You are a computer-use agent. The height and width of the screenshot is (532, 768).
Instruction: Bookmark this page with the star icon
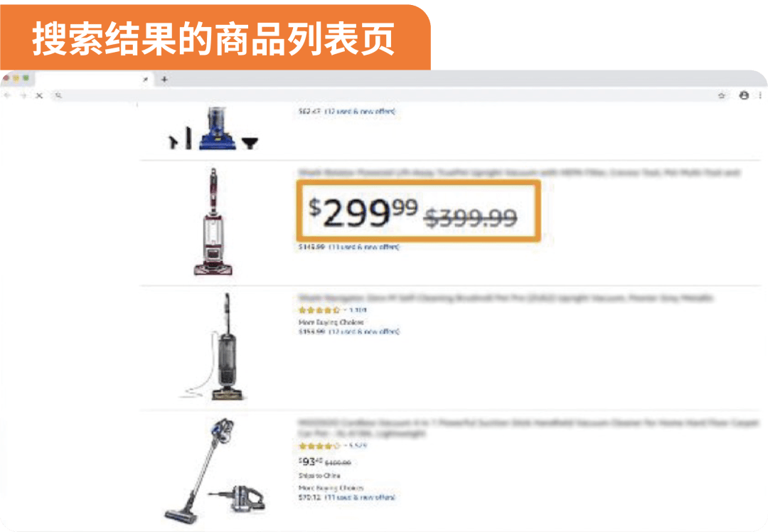click(722, 95)
